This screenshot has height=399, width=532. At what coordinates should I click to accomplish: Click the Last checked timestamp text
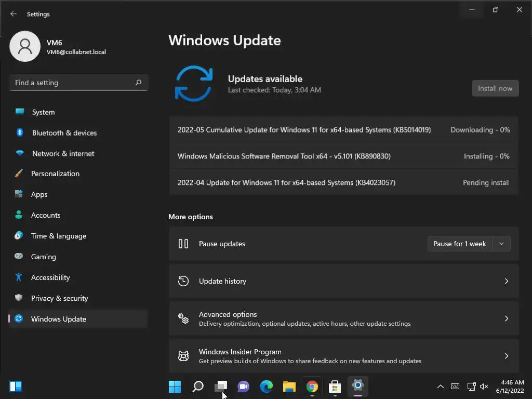coord(274,90)
